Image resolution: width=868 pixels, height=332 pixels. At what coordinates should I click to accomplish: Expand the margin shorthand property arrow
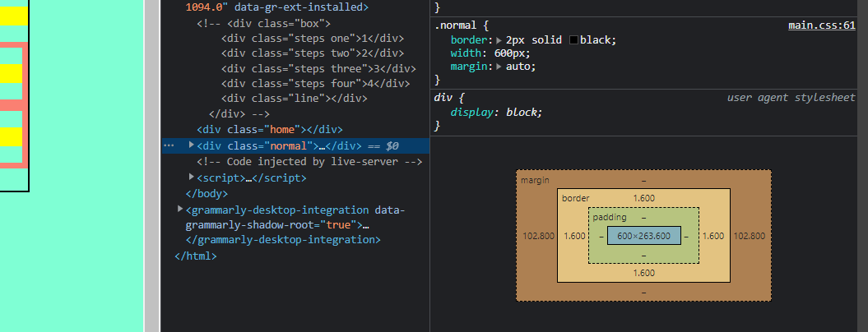pos(499,67)
